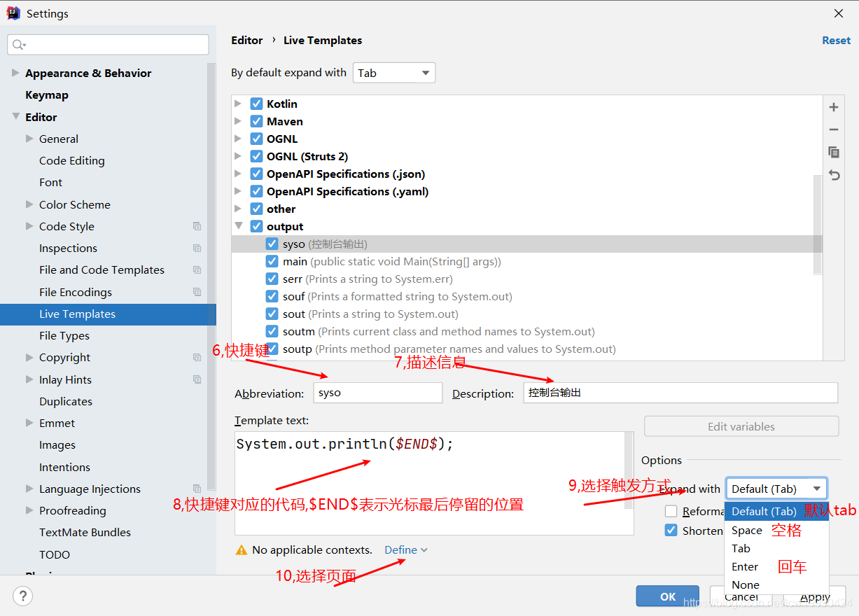Click the OK button
The image size is (859, 616).
pos(668,596)
